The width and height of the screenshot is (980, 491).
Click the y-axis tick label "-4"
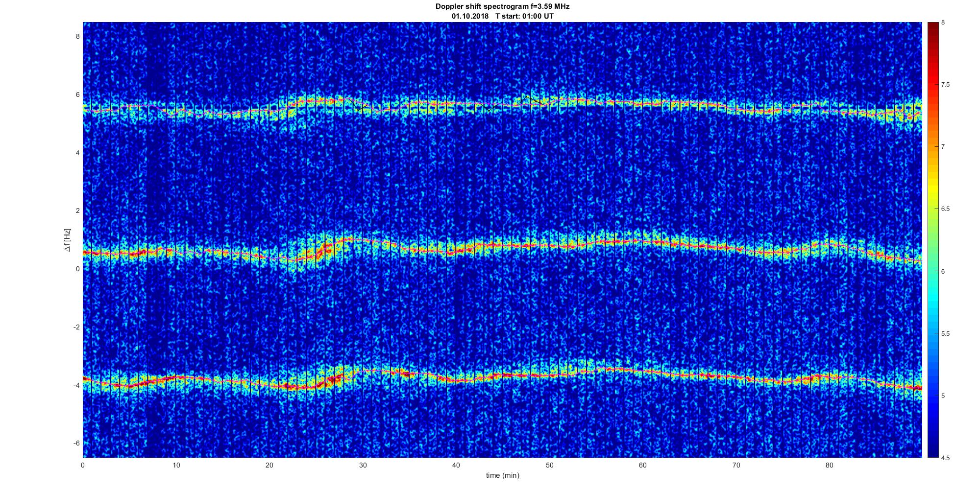(x=76, y=385)
